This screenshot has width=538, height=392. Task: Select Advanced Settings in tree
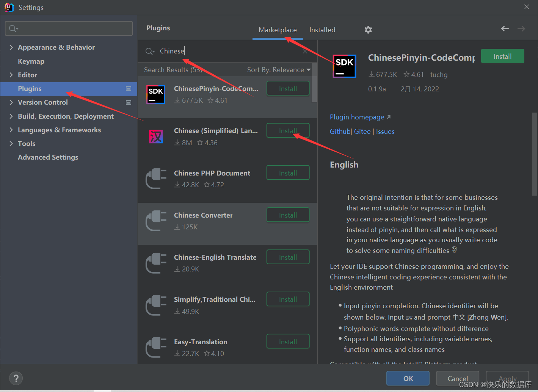[x=48, y=157]
